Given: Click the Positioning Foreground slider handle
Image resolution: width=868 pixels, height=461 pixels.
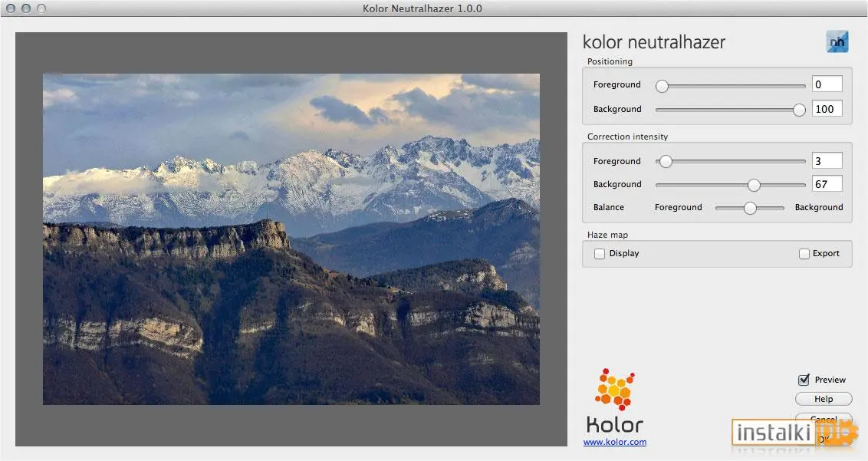Looking at the screenshot, I should click(662, 86).
